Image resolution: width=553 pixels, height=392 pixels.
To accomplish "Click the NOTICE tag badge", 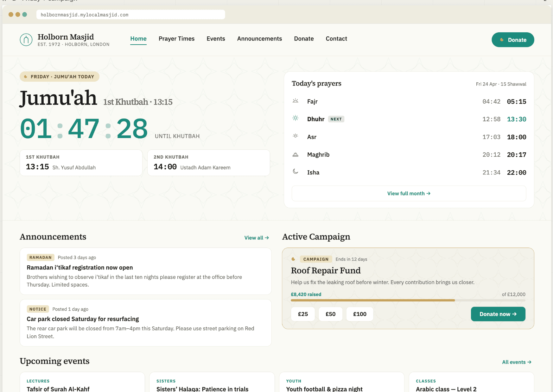I will (38, 309).
